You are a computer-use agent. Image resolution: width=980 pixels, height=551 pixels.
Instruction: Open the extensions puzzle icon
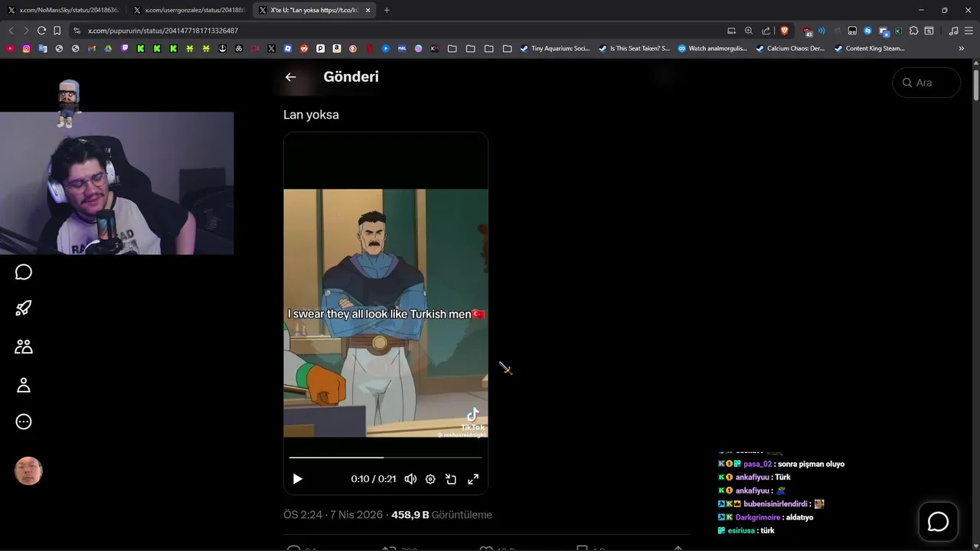point(913,31)
